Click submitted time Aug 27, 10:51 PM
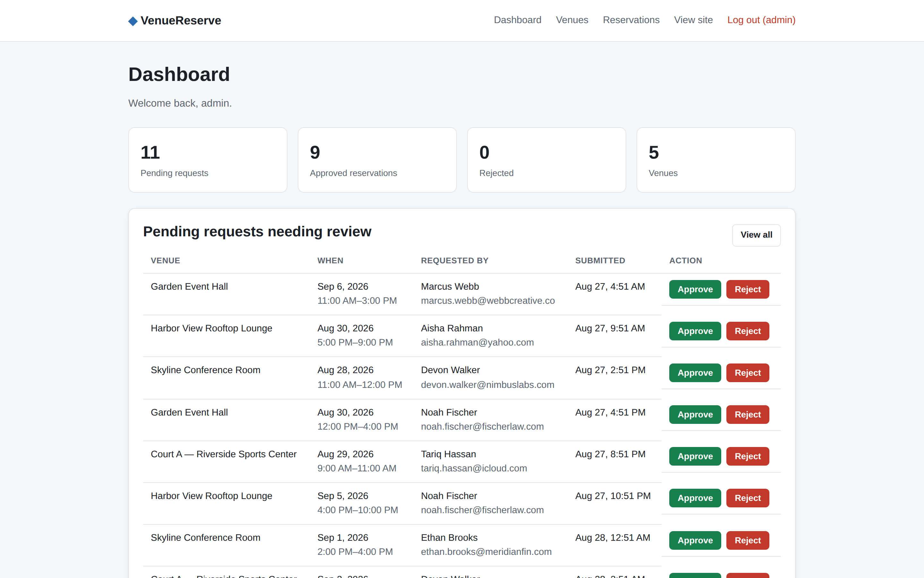Viewport: 924px width, 578px height. [x=612, y=496]
